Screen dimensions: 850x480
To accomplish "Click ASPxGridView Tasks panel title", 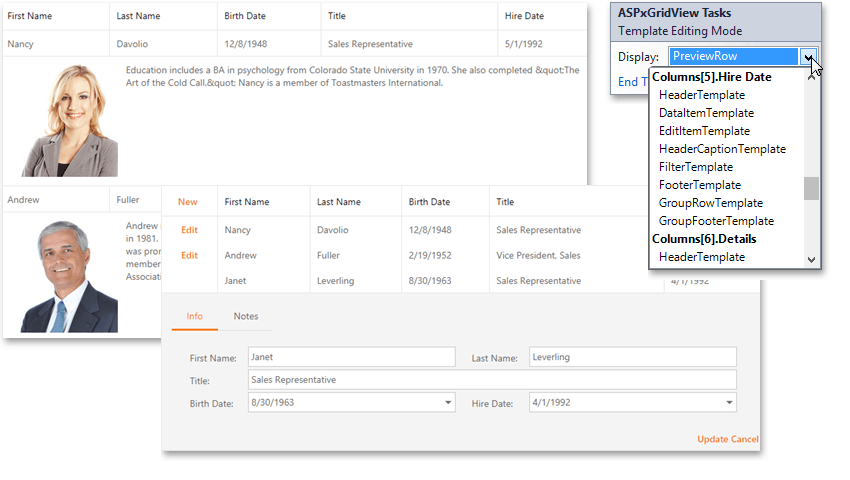I will 674,13.
